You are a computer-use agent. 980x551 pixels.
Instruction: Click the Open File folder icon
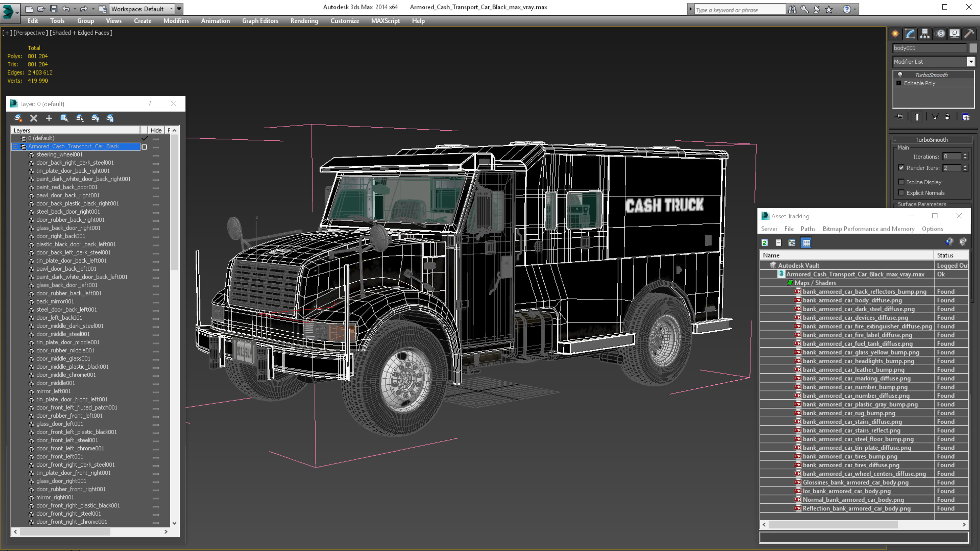click(41, 9)
